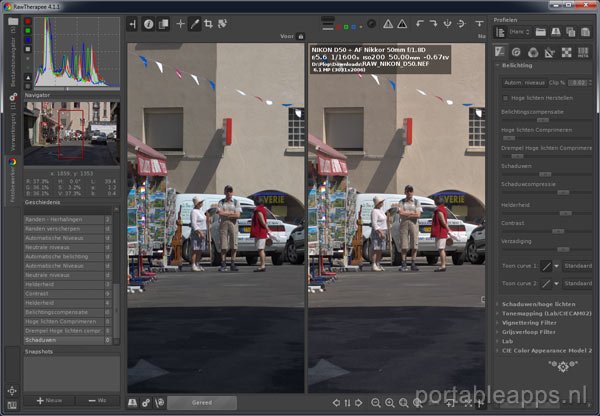Switch to Exposure (Belichting) tab
This screenshot has height=416, width=600.
pyautogui.click(x=500, y=52)
